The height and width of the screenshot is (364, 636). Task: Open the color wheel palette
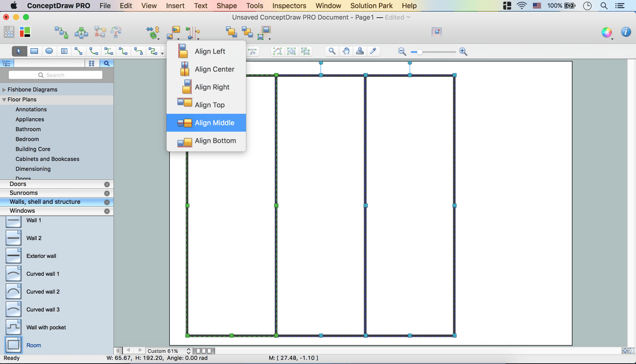click(607, 32)
